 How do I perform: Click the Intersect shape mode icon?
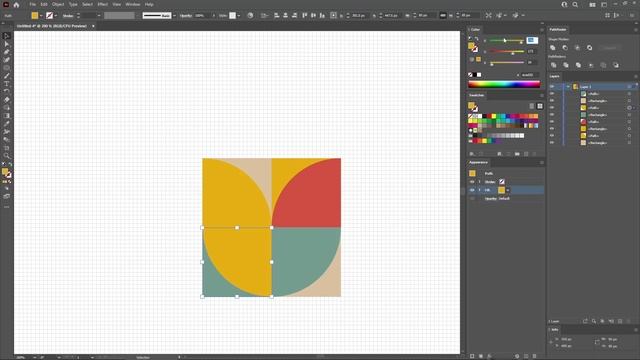(577, 48)
